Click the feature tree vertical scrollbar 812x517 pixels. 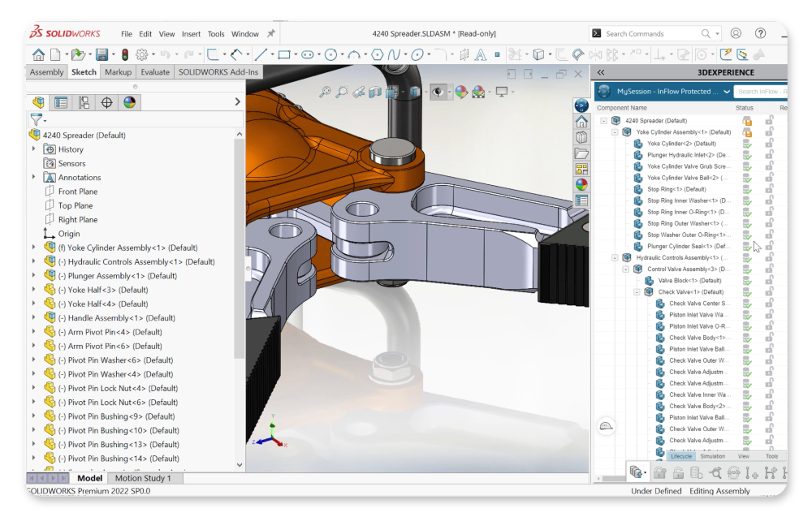pos(240,248)
